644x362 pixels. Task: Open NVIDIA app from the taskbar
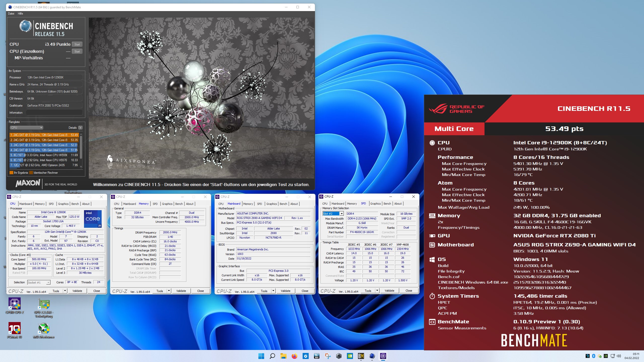pos(350,356)
